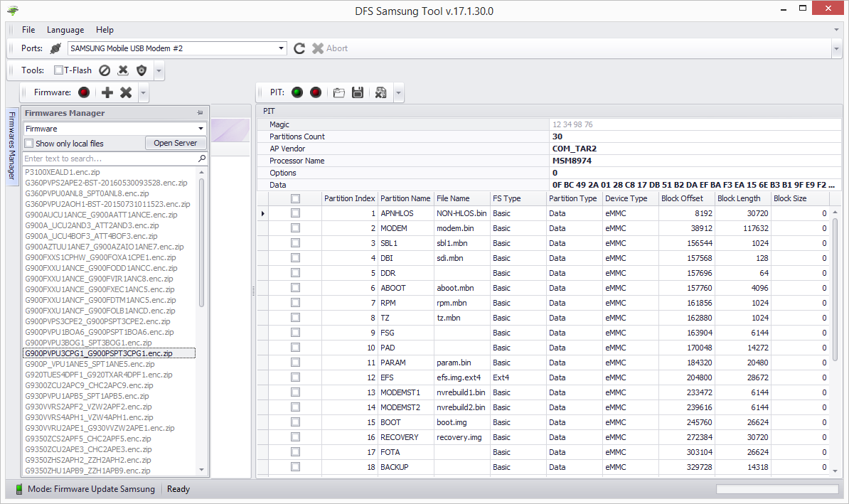Pin the Firmwares Manager panel

(200, 113)
